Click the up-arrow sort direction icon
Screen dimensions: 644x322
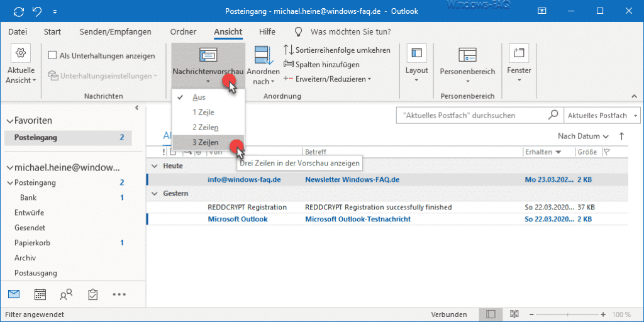(621, 136)
